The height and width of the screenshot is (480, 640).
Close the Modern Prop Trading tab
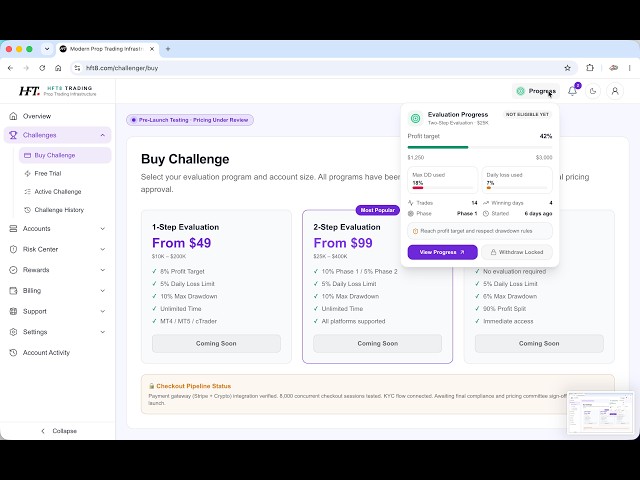(x=152, y=49)
